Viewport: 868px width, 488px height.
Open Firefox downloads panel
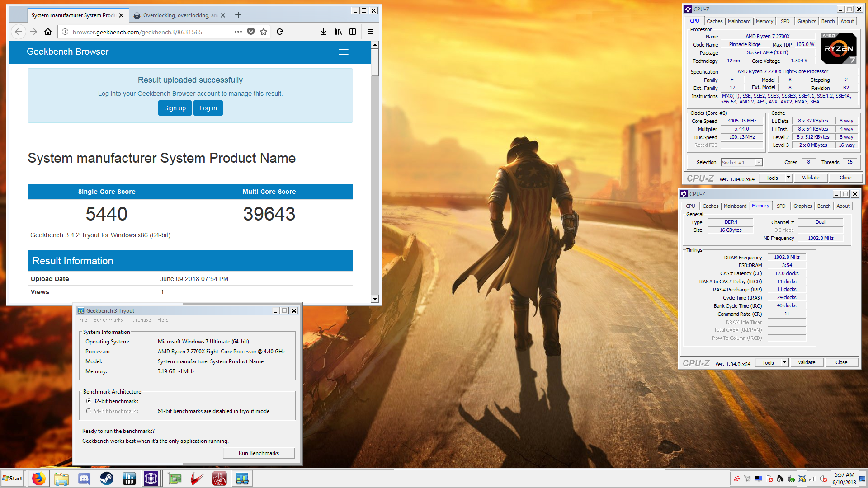click(x=324, y=32)
